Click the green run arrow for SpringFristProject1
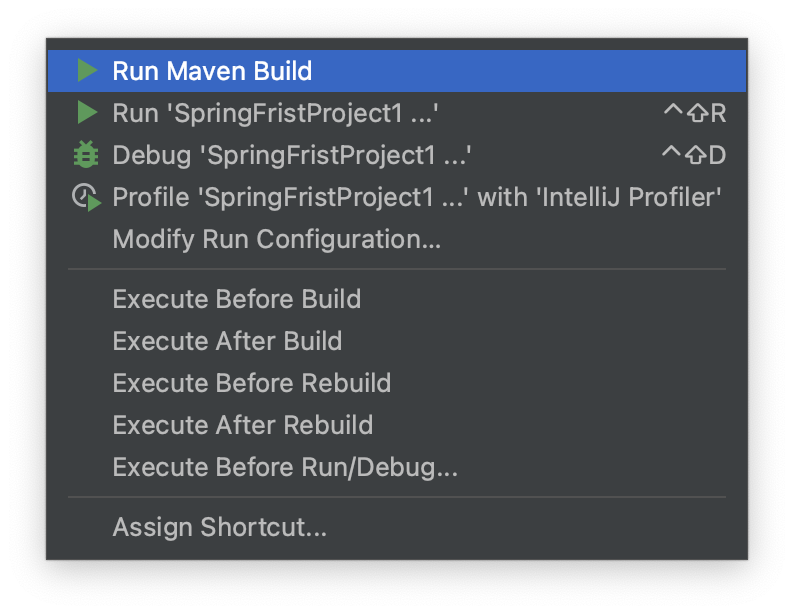This screenshot has height=614, width=794. click(87, 112)
